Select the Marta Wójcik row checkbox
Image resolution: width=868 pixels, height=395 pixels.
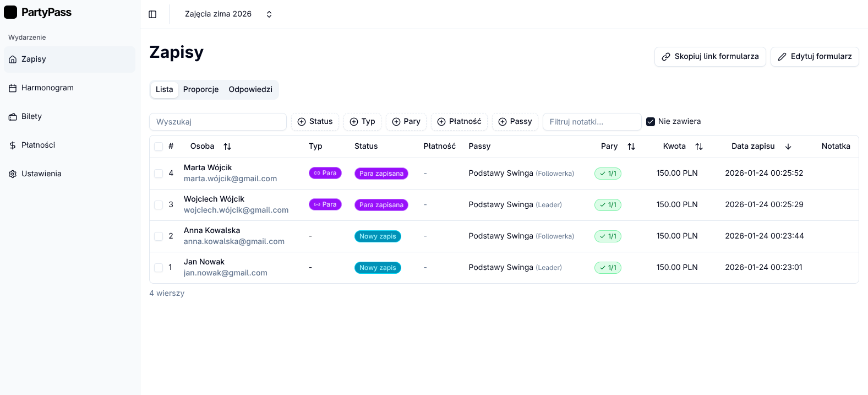159,174
